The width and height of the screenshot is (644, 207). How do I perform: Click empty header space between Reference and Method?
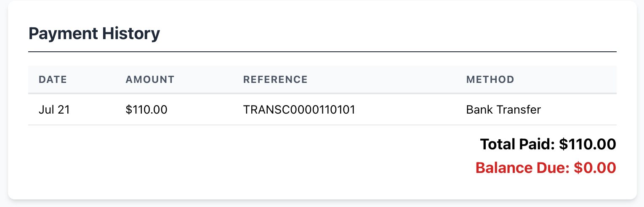[x=387, y=80]
